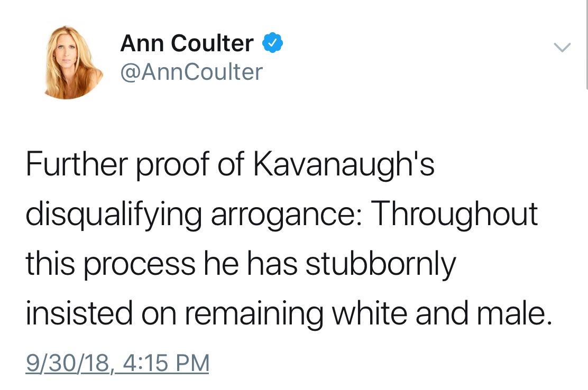Click the word "Throughout" in the tweet
Viewport: 588px width, 390px height.
point(456,214)
